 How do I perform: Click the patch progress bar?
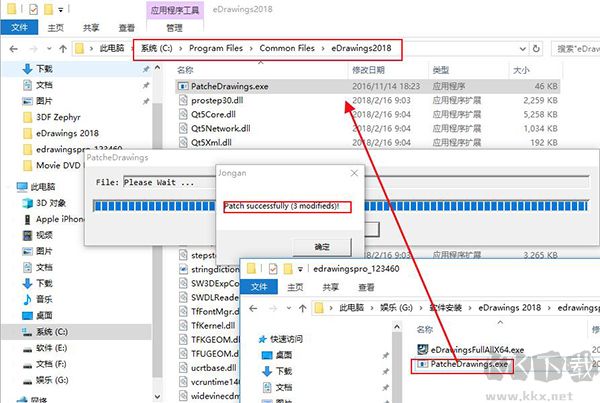coord(341,206)
